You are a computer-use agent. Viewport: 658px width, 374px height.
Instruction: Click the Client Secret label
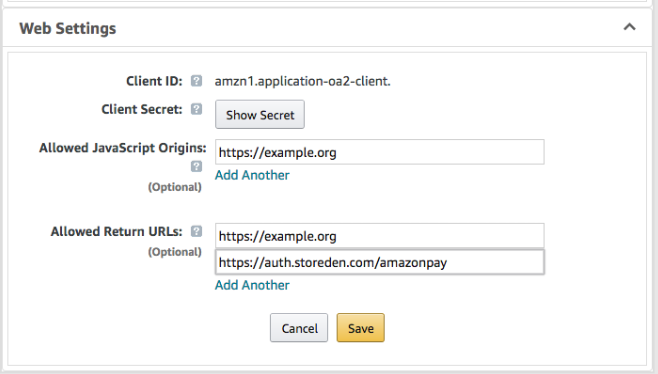[142, 109]
